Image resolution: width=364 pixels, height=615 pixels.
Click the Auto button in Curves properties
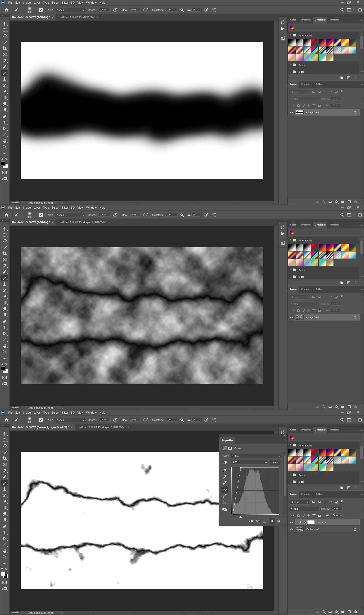point(275,462)
